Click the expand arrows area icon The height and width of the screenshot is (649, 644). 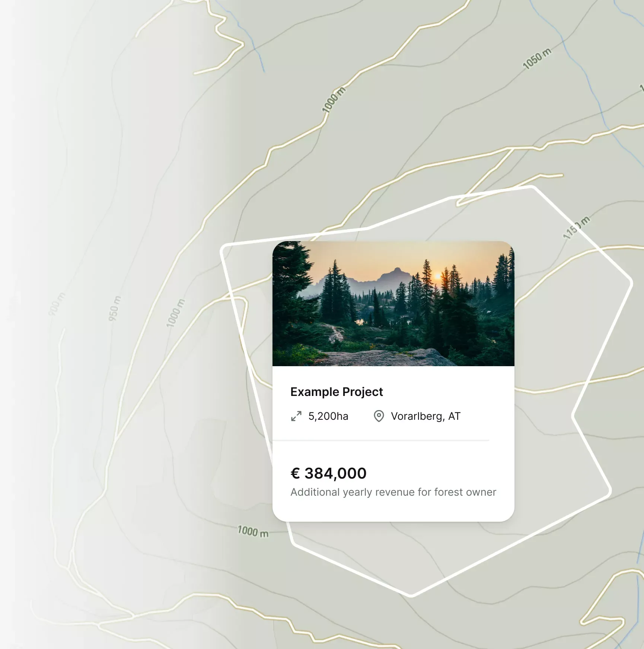point(296,416)
